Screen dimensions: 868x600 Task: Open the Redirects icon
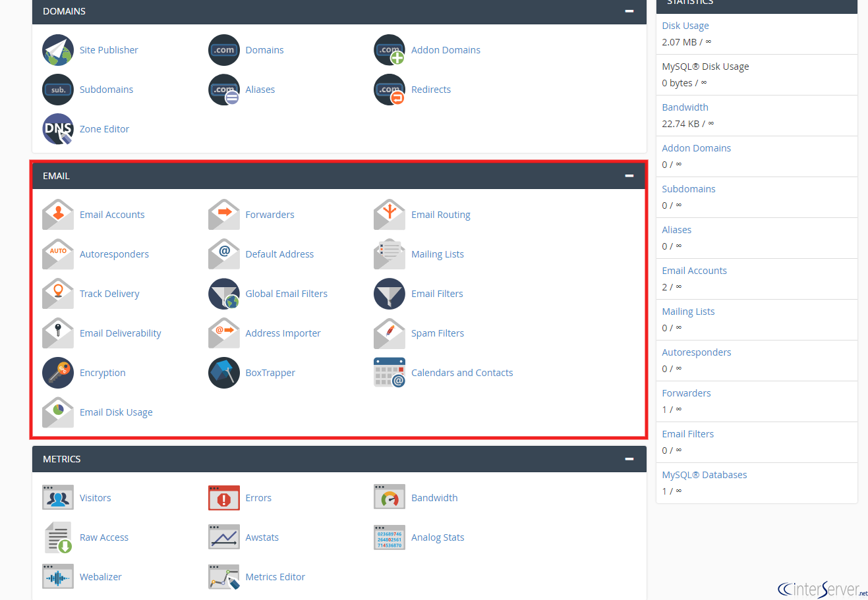[390, 90]
